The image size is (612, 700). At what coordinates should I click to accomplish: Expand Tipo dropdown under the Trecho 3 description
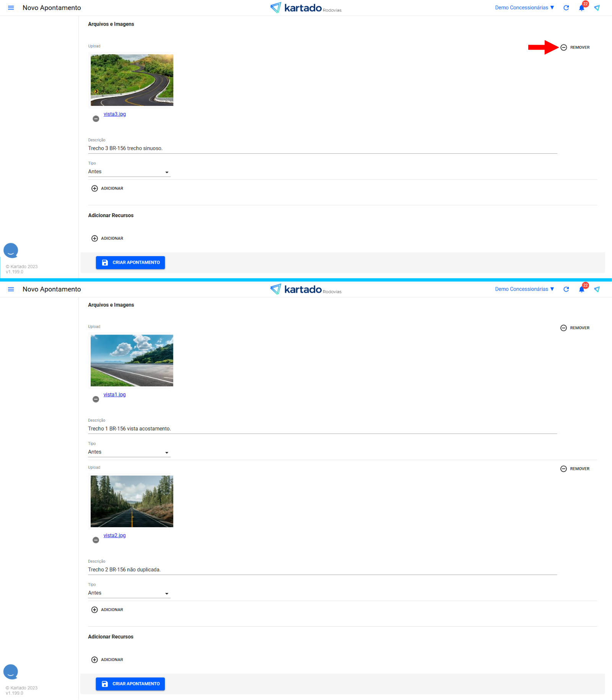pos(129,172)
